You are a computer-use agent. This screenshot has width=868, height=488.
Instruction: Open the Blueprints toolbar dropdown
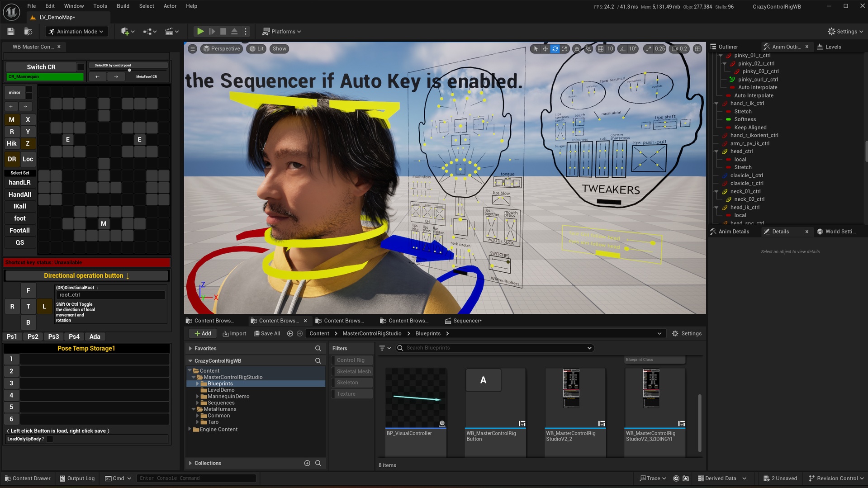(x=150, y=32)
